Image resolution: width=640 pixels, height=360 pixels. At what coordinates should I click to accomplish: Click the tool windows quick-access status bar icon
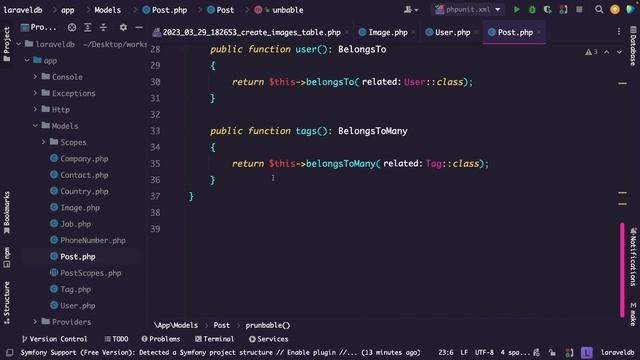[9, 352]
